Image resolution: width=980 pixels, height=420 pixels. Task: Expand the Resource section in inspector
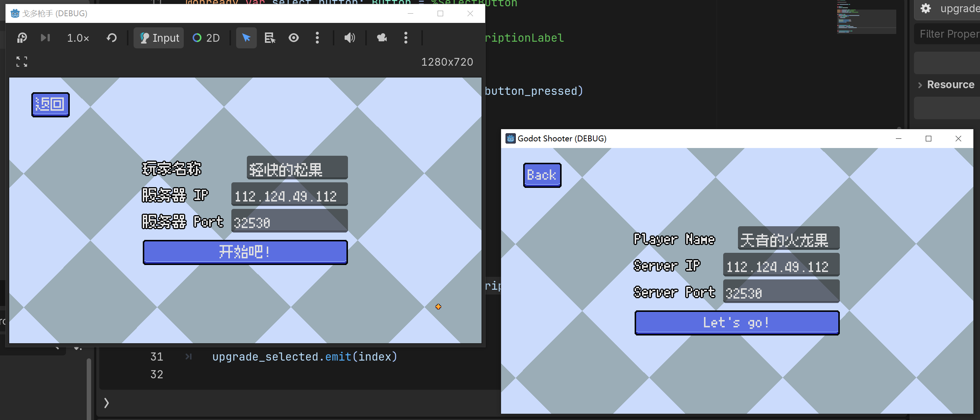tap(950, 85)
